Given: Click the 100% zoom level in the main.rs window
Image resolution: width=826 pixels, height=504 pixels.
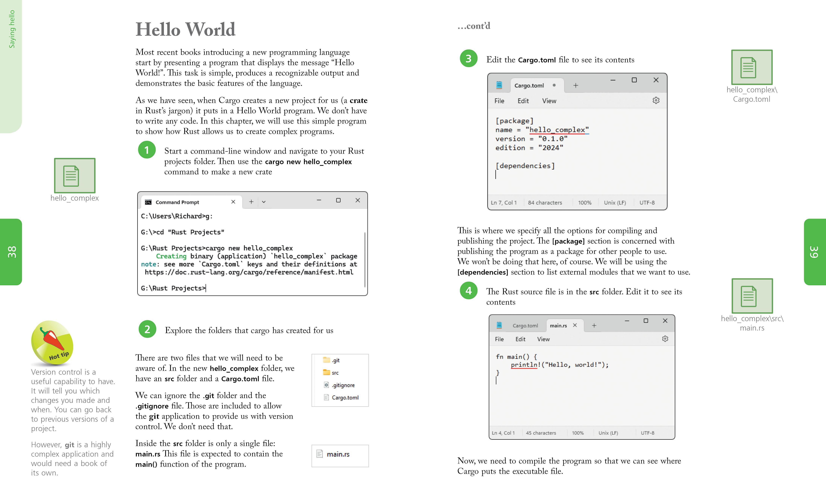Looking at the screenshot, I should (x=578, y=433).
